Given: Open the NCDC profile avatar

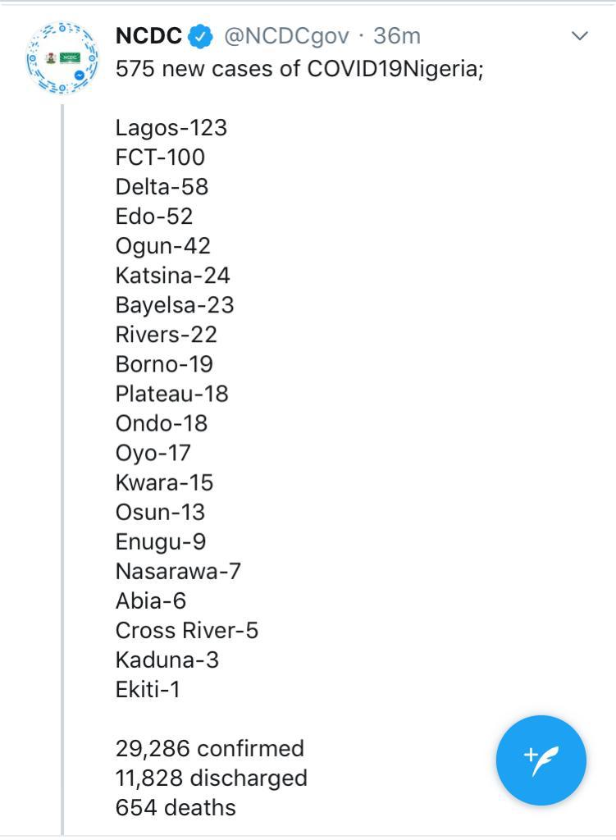Looking at the screenshot, I should pyautogui.click(x=62, y=58).
